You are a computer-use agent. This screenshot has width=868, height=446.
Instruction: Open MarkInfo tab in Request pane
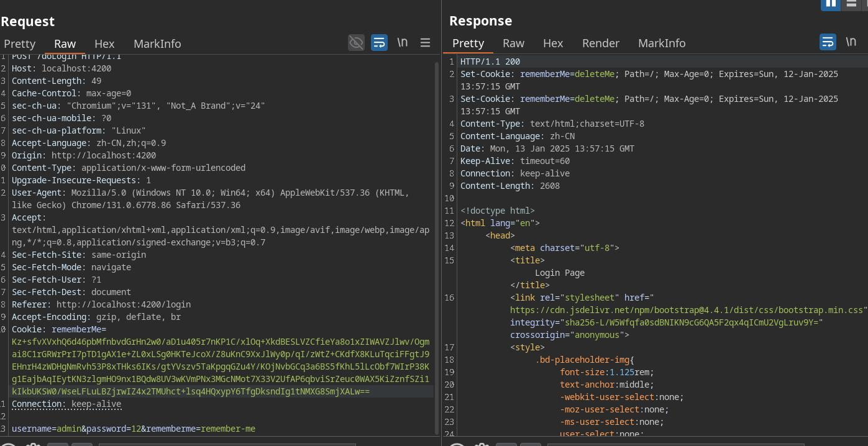(157, 43)
